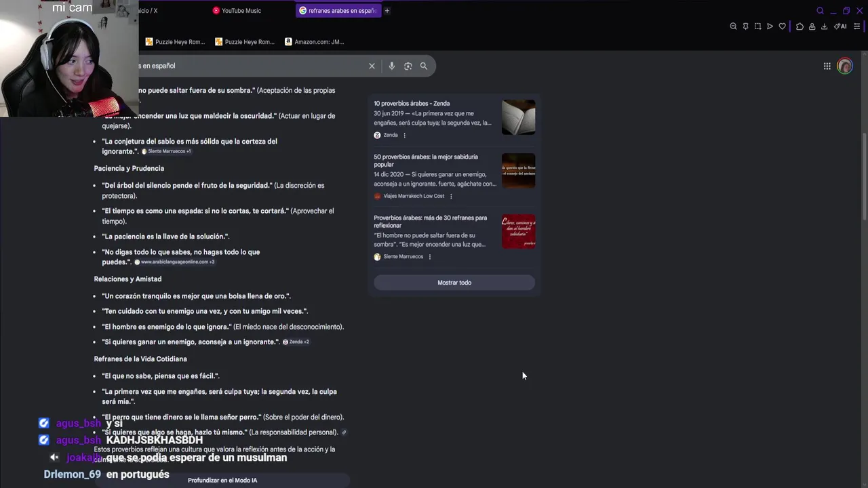
Task: Click the link icon after 'hazlo tú mismo'
Action: 344,432
